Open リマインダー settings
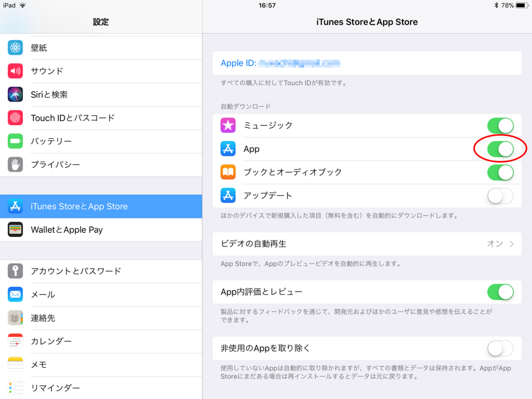The width and height of the screenshot is (532, 399). [x=101, y=388]
